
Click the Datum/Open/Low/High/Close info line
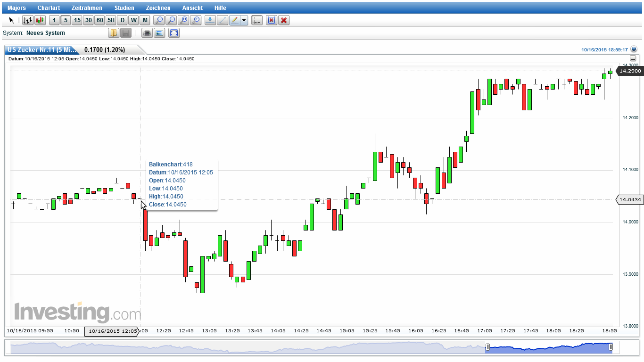[102, 59]
